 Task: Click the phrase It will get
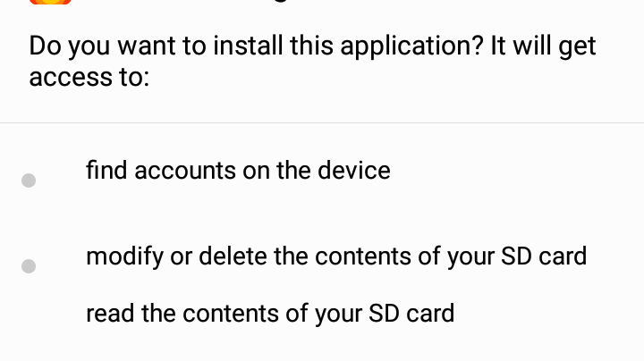tap(544, 46)
